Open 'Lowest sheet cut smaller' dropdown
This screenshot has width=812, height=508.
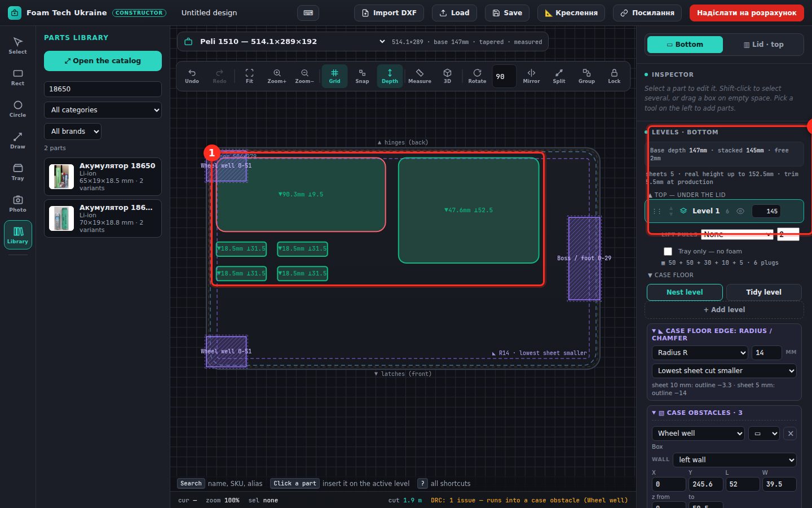[724, 371]
